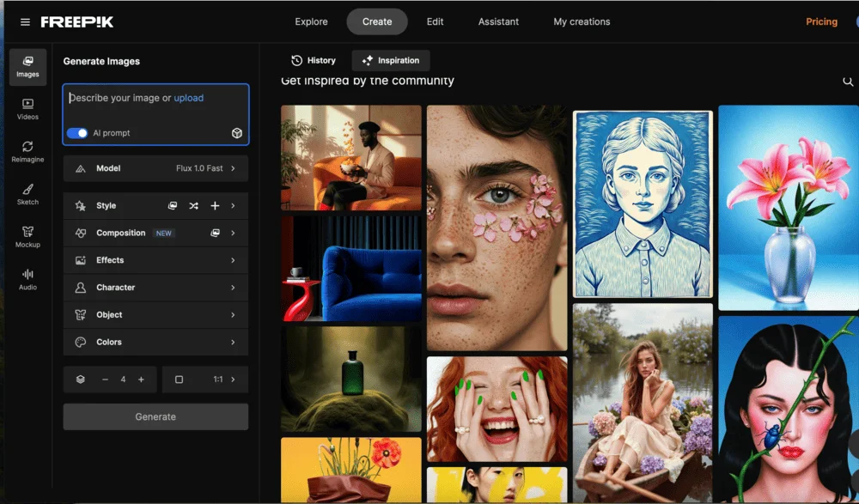This screenshot has height=504, width=859.
Task: Expand the Colors section
Action: point(155,342)
